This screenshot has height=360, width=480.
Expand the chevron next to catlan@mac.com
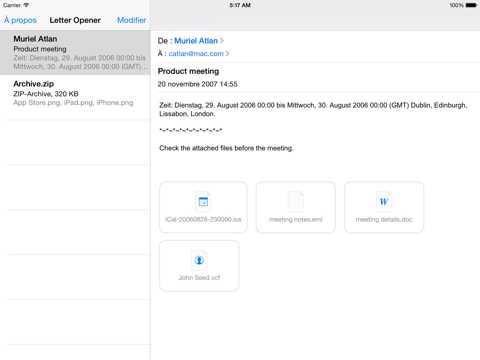coord(227,53)
